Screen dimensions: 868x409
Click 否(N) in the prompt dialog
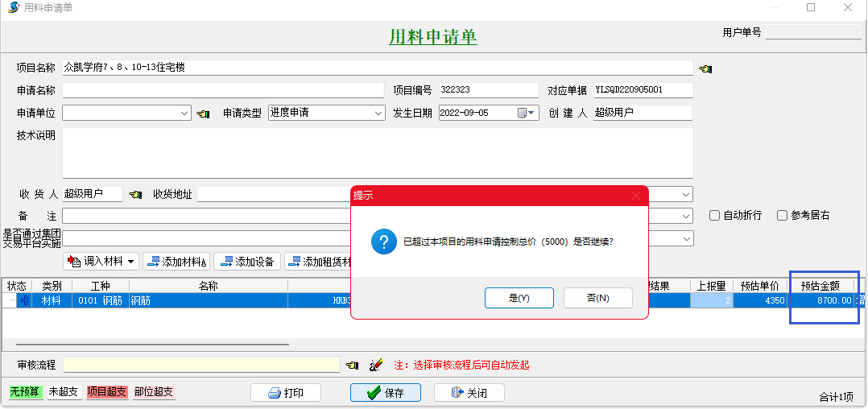click(x=597, y=298)
